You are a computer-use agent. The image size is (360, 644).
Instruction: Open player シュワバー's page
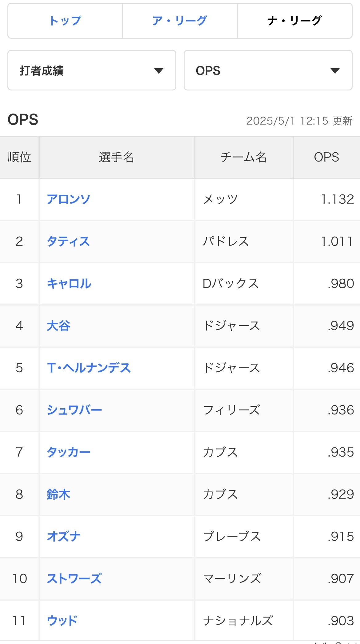point(74,410)
